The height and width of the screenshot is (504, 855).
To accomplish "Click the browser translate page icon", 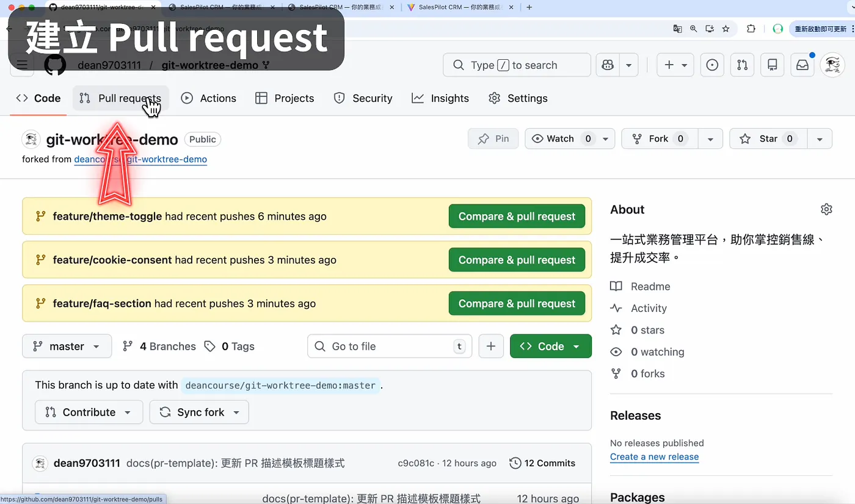I will 677,29.
